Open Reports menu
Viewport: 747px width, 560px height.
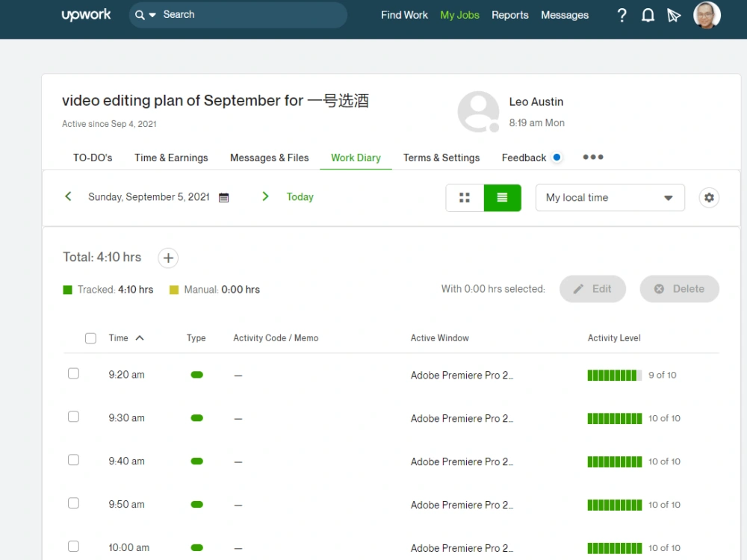(x=509, y=15)
